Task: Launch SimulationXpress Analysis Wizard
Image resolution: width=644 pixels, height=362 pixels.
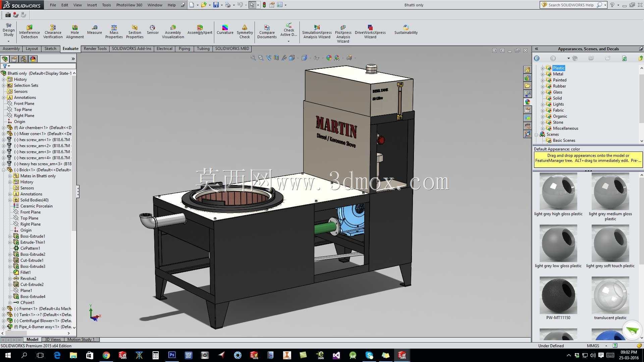Action: point(317,32)
